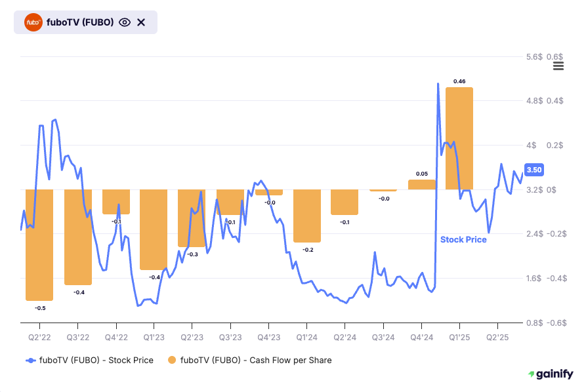Click the -0.5 bar for Q2'22
586x392 pixels.
coord(39,245)
